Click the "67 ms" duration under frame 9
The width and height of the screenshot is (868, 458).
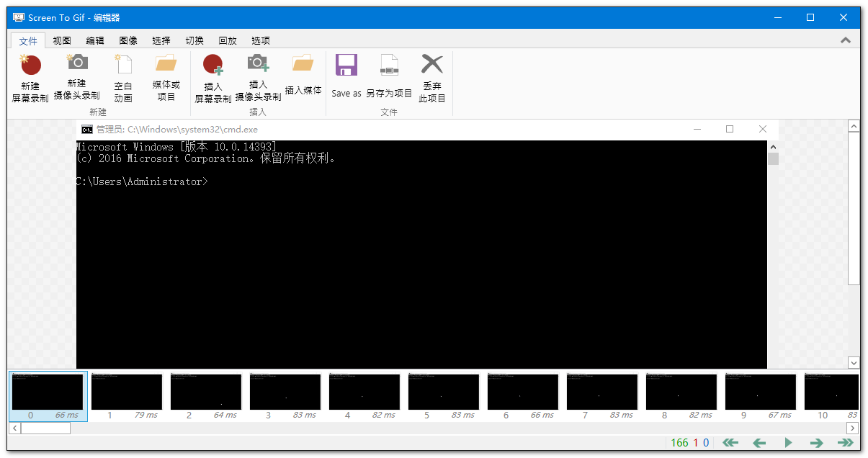(780, 415)
